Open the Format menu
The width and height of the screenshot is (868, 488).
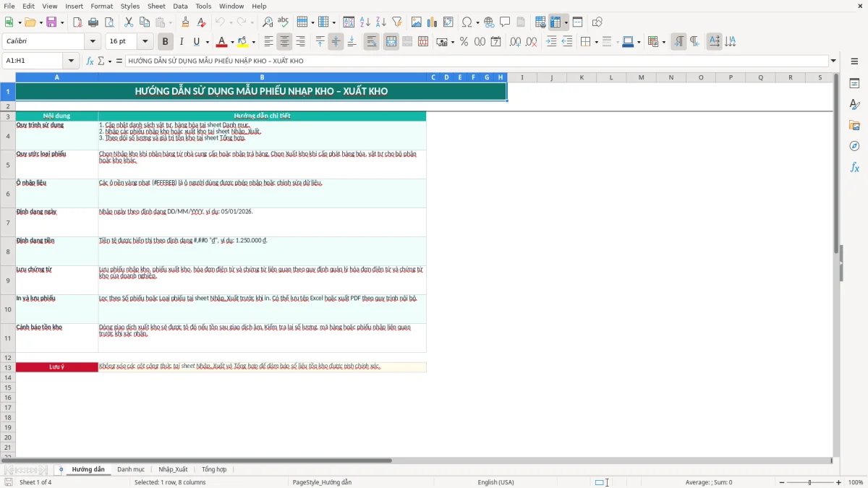tap(101, 6)
